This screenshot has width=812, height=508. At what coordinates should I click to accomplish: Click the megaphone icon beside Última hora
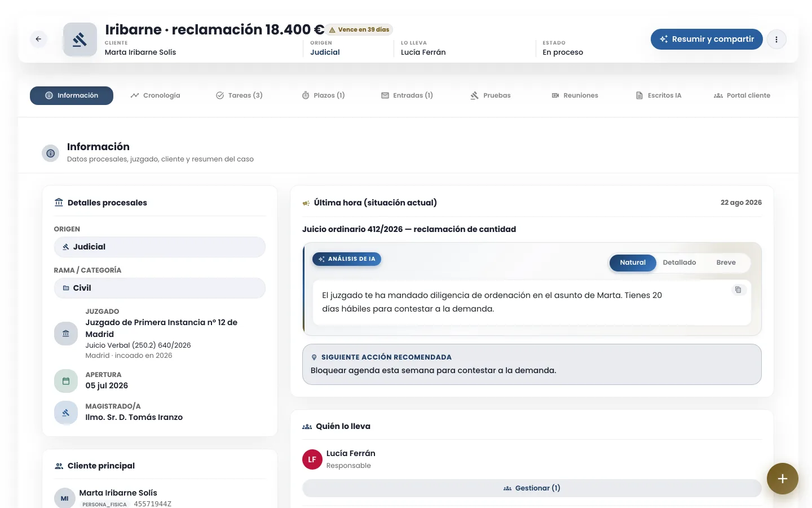306,203
